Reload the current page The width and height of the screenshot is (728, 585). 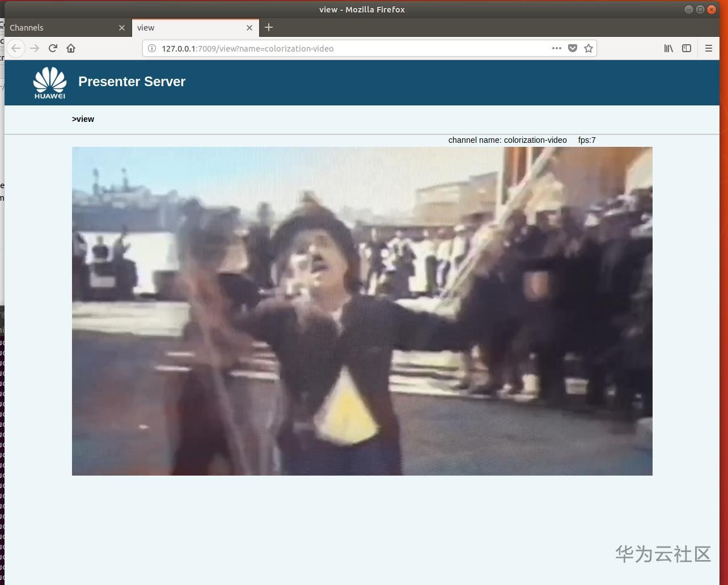pos(53,48)
